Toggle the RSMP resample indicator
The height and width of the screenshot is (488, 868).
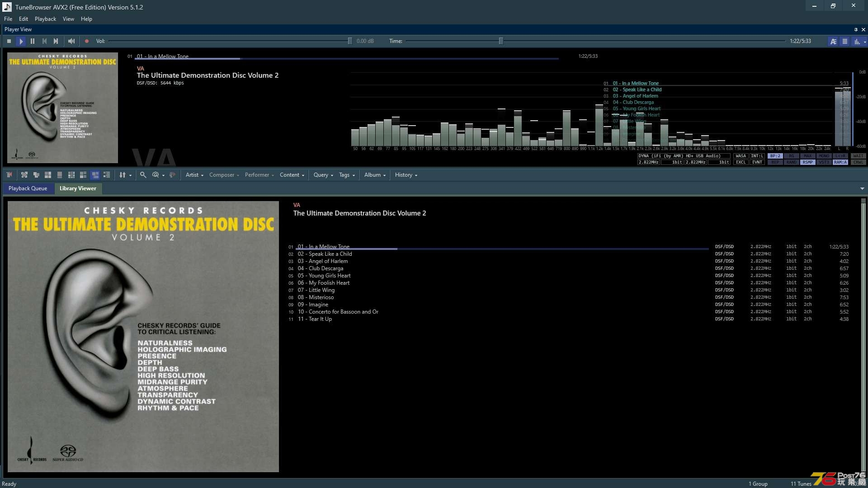(807, 162)
